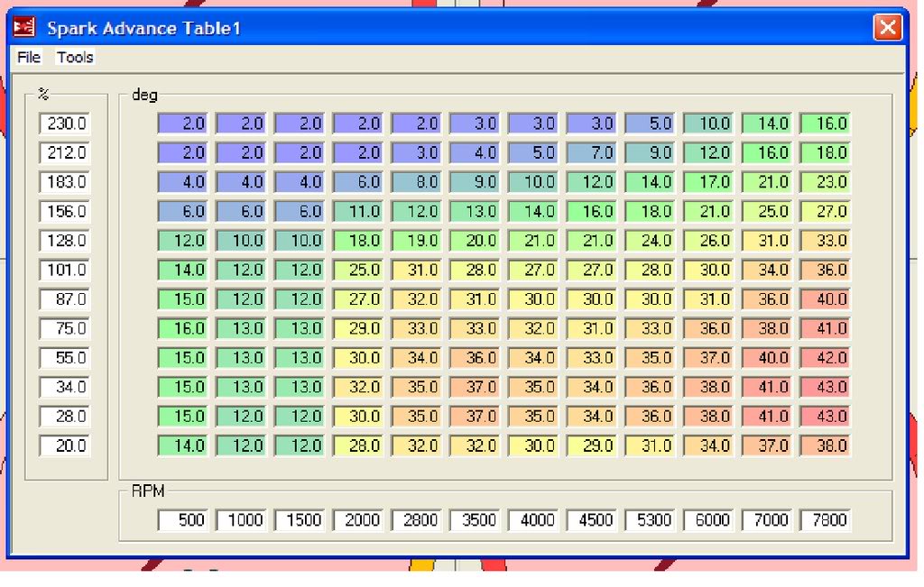Select the green 18.0 cell at 2000 RPM

coord(357,241)
